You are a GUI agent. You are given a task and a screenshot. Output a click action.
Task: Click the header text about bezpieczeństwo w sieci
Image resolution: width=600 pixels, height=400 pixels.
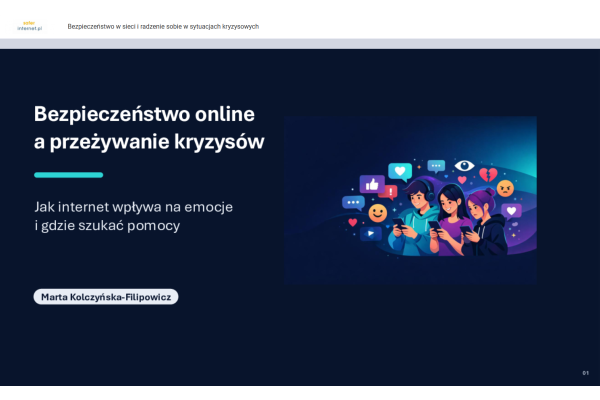[x=163, y=26]
